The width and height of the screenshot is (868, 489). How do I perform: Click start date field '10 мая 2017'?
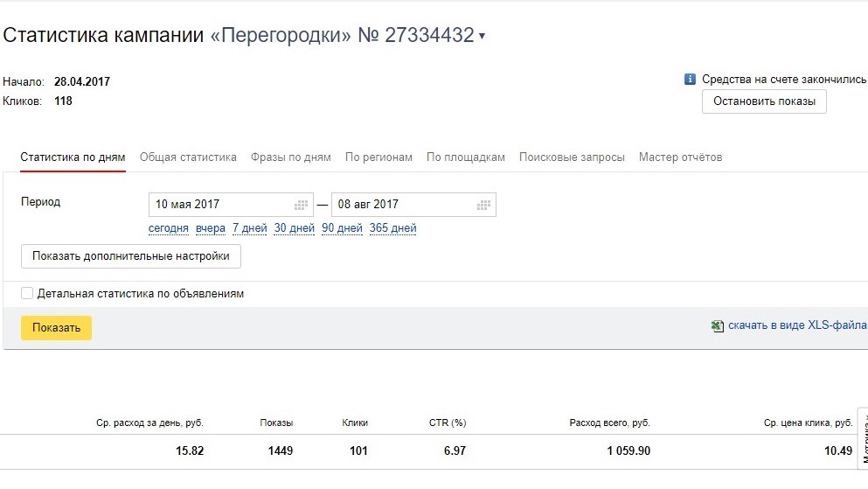pyautogui.click(x=219, y=205)
